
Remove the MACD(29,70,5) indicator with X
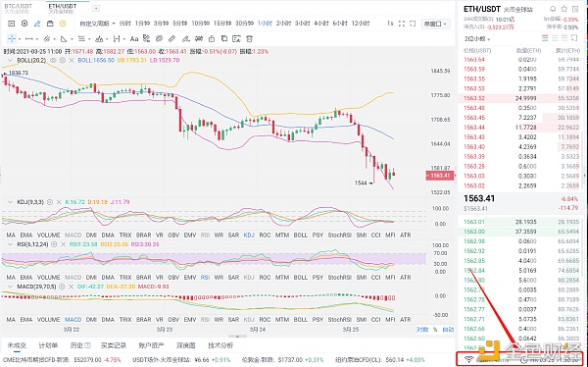pyautogui.click(x=71, y=287)
